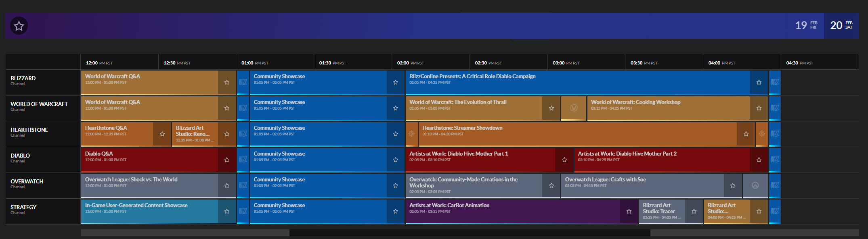868x239 pixels.
Task: Star Artists at Work: CarBot Animation
Action: click(x=629, y=211)
